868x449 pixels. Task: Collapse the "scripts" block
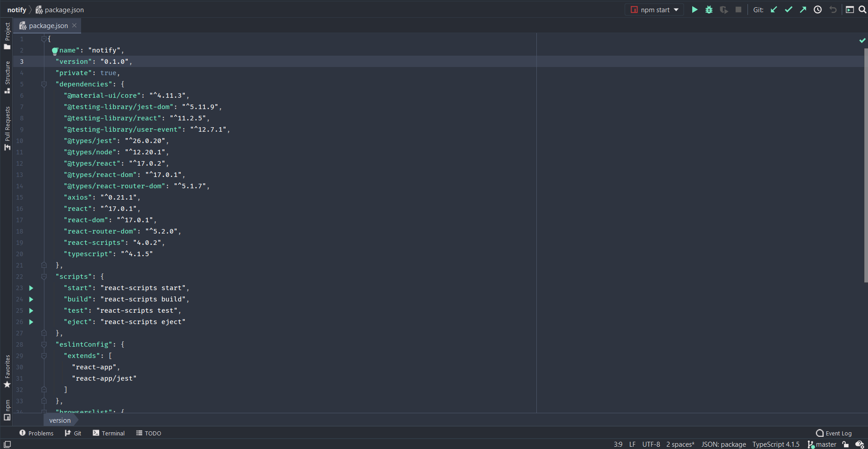[44, 277]
